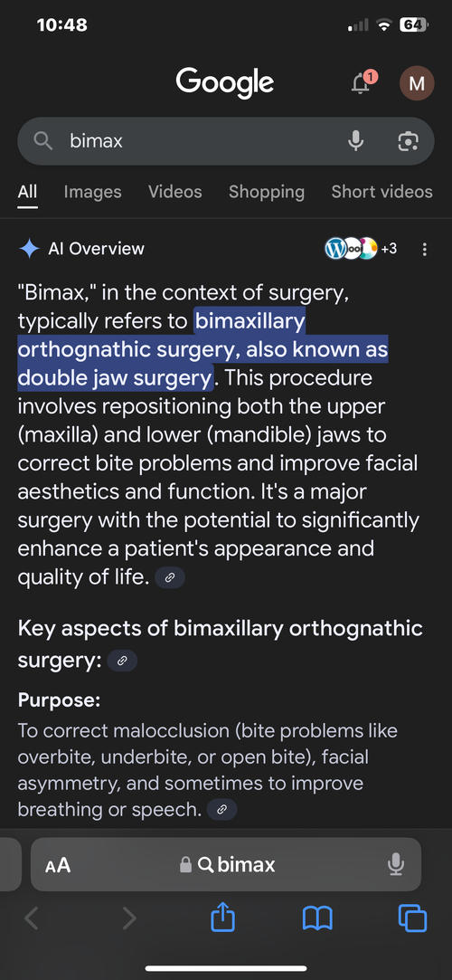Open link chip after breathing or speech

pos(221,810)
